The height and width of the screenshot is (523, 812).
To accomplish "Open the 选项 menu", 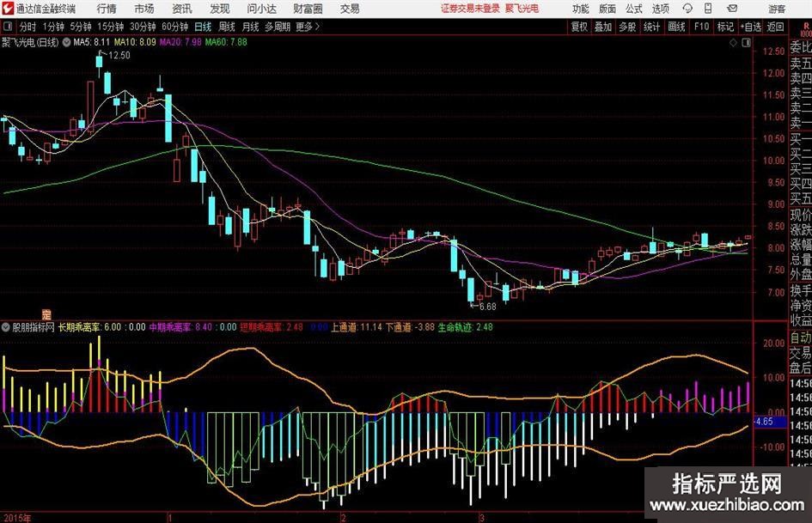I will (660, 9).
